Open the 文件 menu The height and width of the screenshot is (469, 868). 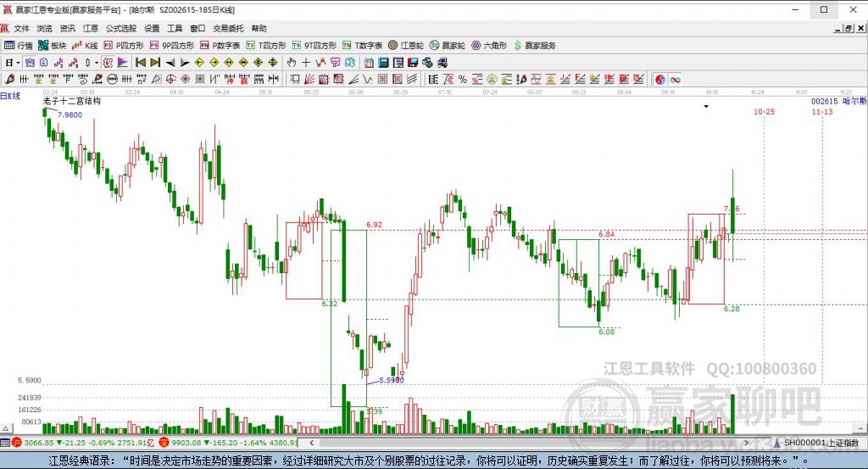(21, 28)
